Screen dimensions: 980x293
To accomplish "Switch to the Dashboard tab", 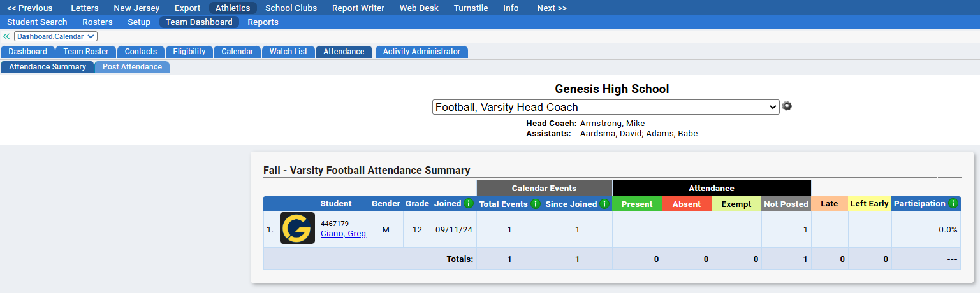I will tap(27, 52).
